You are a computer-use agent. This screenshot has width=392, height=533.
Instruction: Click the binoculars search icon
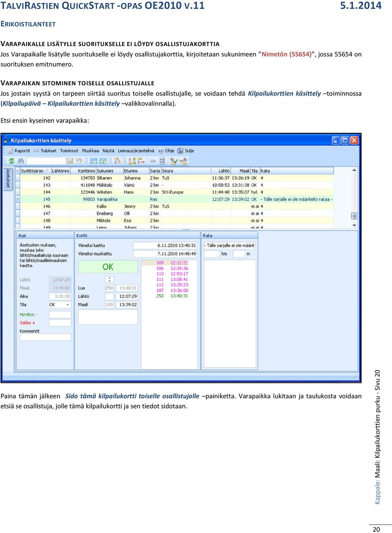pos(20,161)
